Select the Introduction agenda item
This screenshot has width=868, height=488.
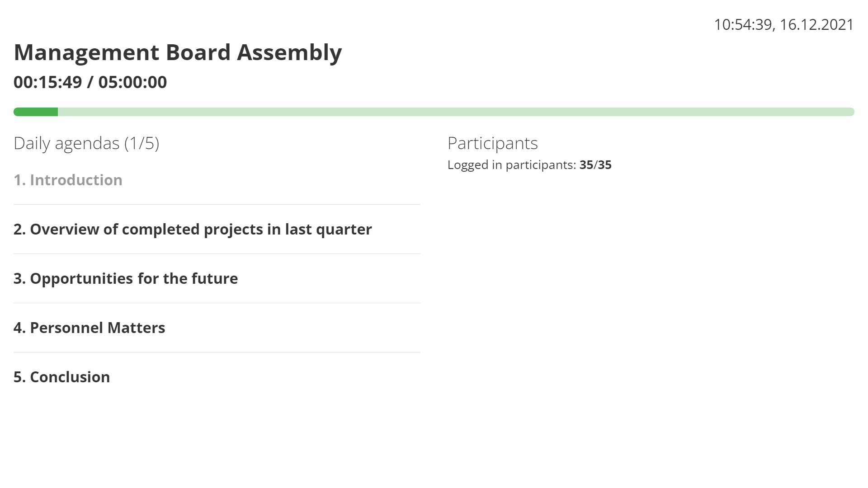click(68, 180)
